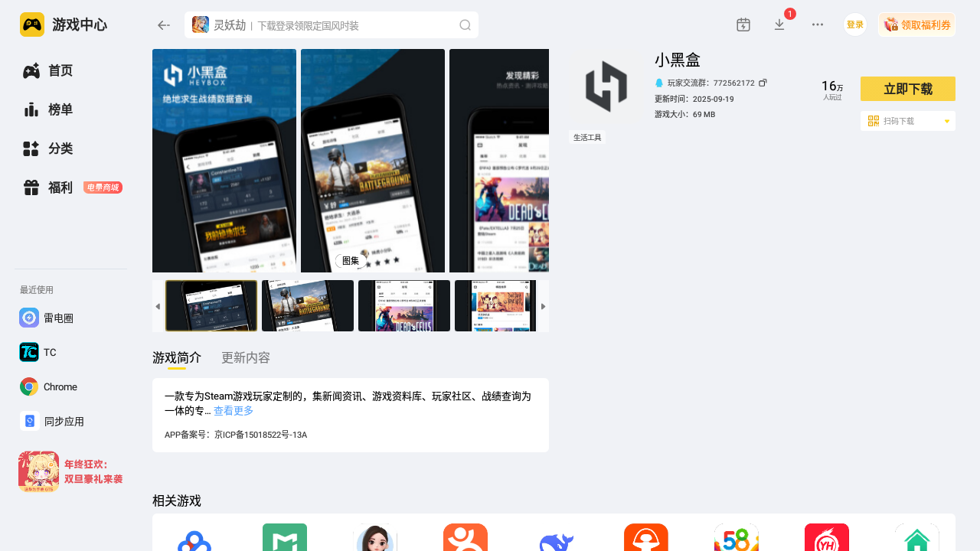Open the green M related app icon
This screenshot has height=551, width=980.
(x=285, y=537)
